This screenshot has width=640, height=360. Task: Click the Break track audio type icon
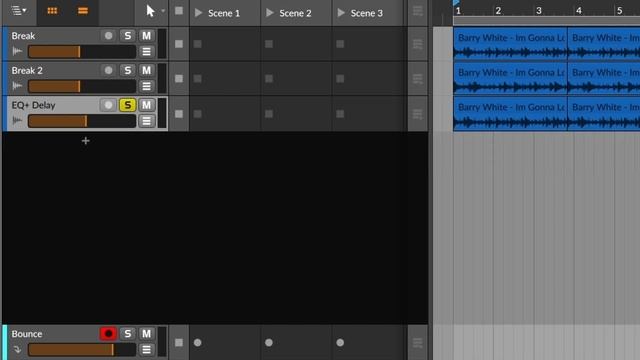click(x=17, y=51)
